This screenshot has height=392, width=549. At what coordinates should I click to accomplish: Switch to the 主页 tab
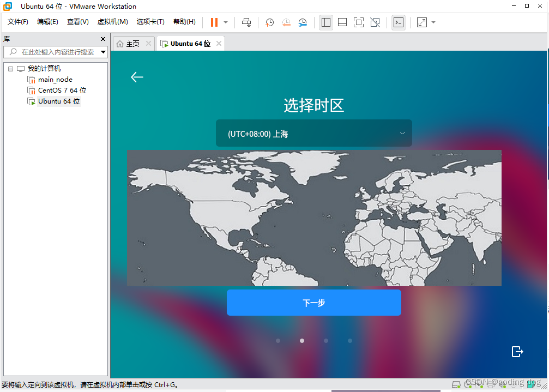[132, 43]
